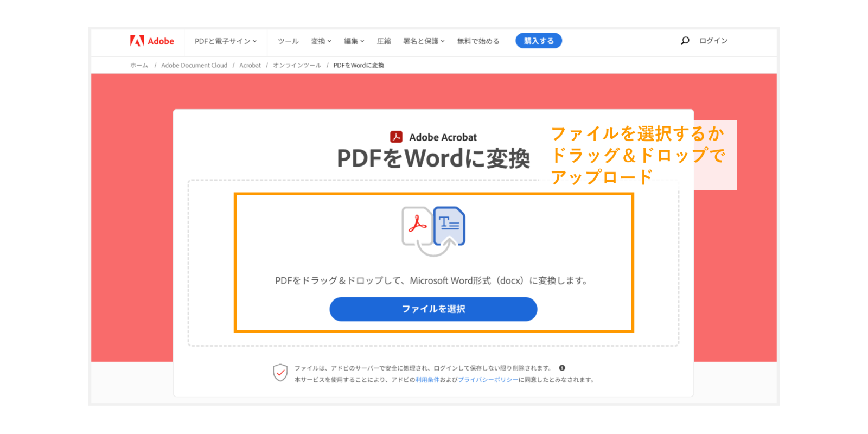The height and width of the screenshot is (434, 868).
Task: Open the プライバシーポリシー link
Action: (488, 380)
